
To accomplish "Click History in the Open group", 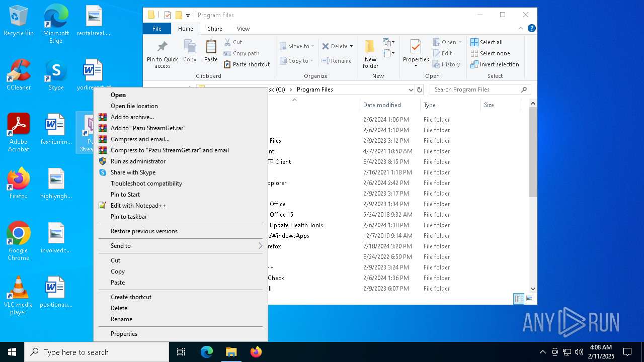I will (446, 64).
